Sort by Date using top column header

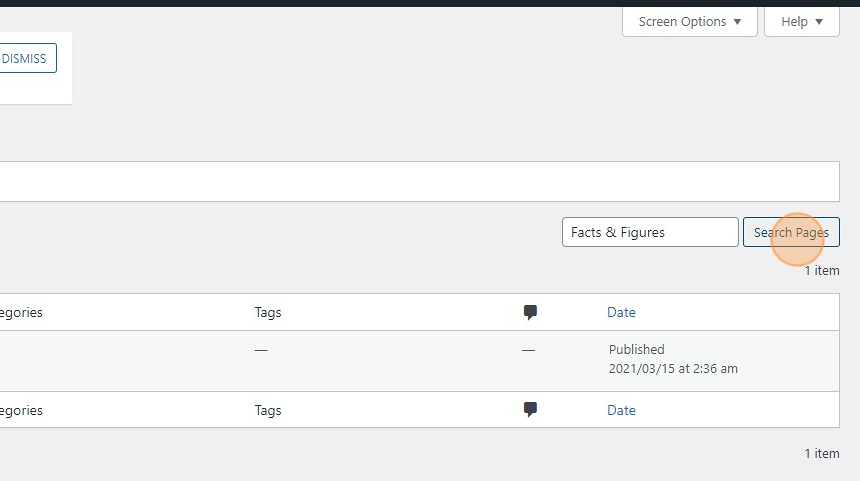tap(621, 312)
